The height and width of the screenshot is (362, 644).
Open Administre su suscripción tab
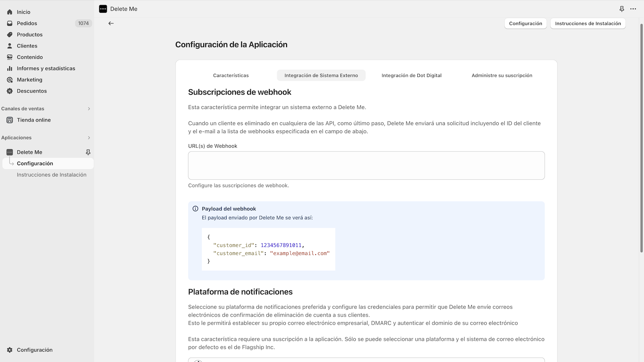click(502, 75)
